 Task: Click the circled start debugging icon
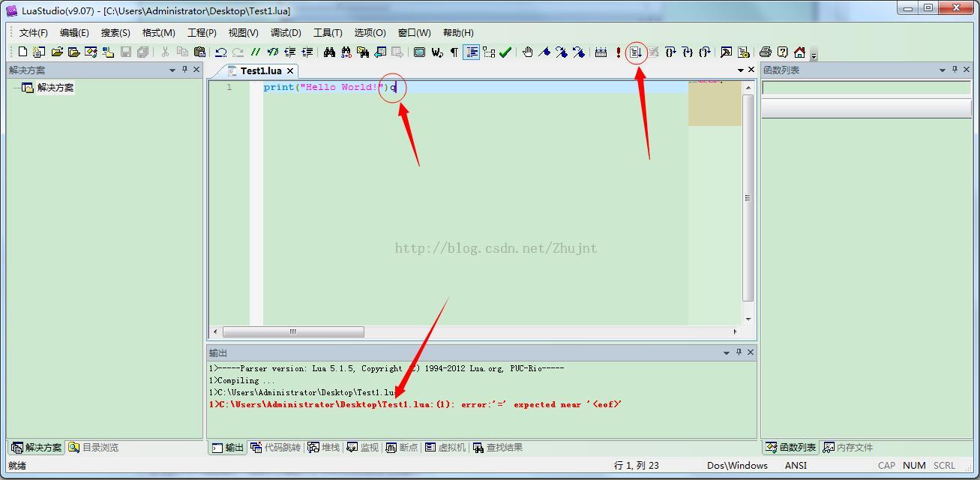click(x=636, y=52)
